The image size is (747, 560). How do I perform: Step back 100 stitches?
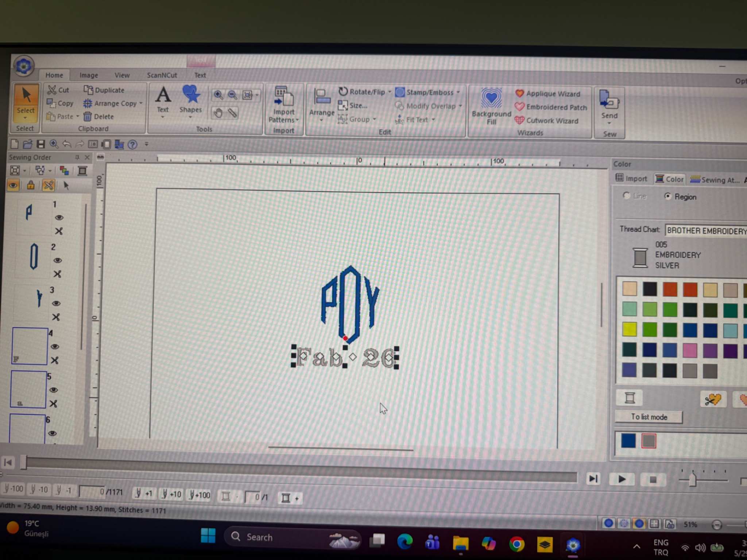(13, 489)
